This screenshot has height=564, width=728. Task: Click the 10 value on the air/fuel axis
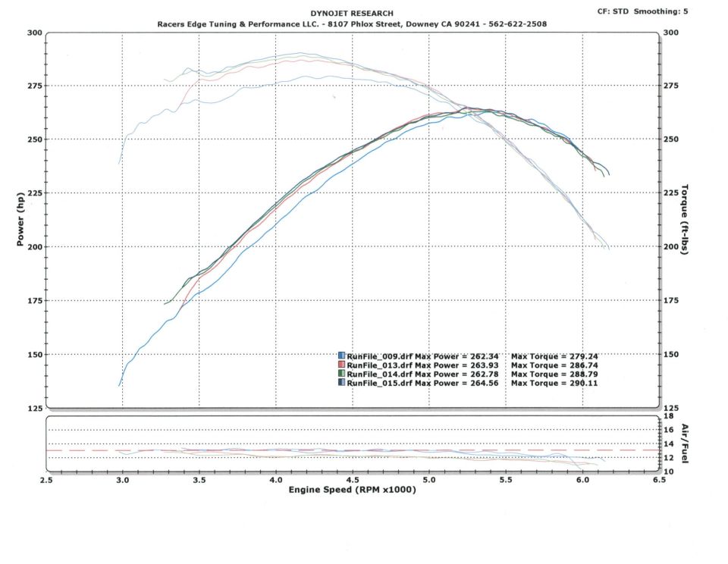point(669,472)
